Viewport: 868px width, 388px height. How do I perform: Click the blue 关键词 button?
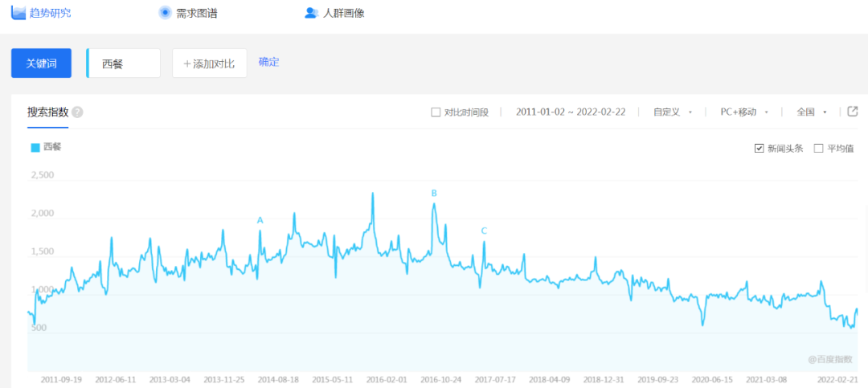tap(41, 63)
